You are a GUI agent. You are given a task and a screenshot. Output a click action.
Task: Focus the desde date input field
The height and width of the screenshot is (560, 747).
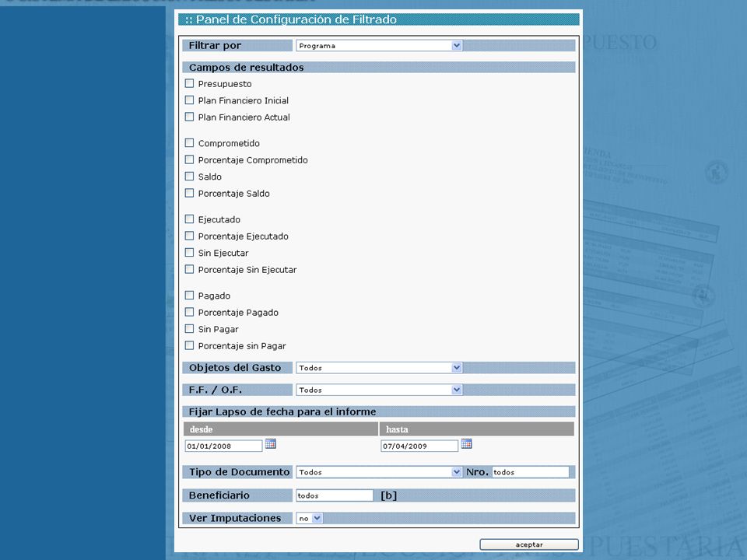tap(223, 446)
